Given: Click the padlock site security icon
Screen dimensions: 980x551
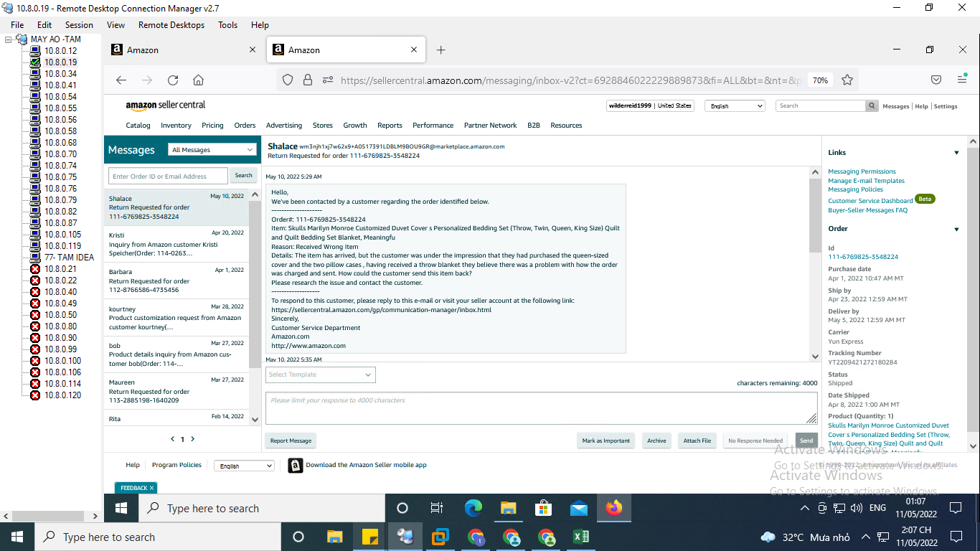Looking at the screenshot, I should click(308, 80).
